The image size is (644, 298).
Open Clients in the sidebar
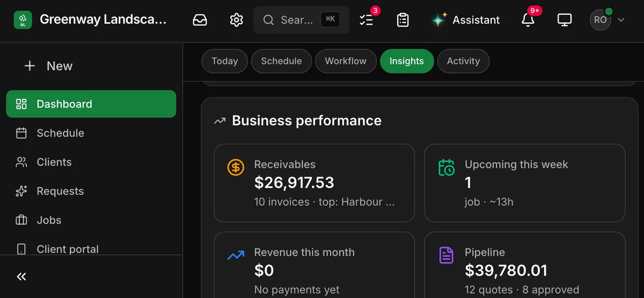click(x=91, y=162)
